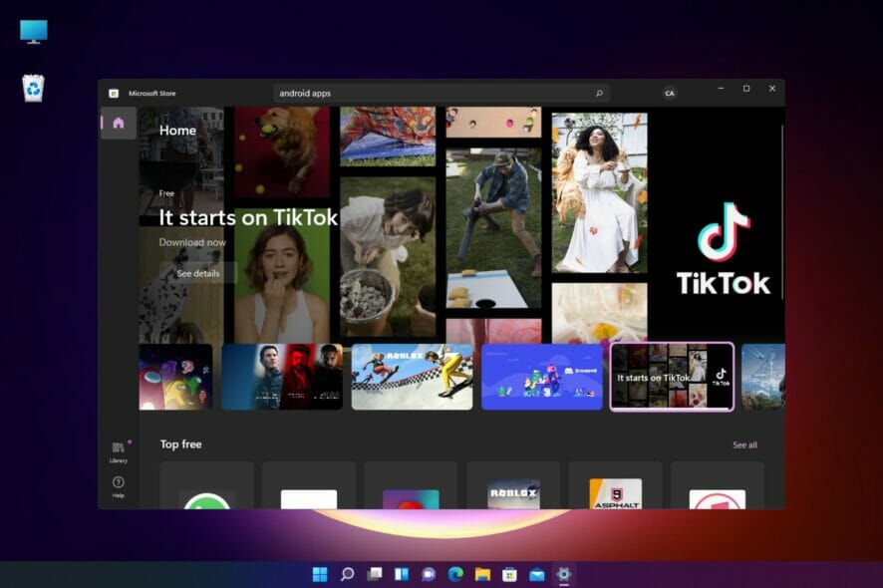Click the large TikTok logo in the banner
The height and width of the screenshot is (588, 883).
pyautogui.click(x=724, y=249)
